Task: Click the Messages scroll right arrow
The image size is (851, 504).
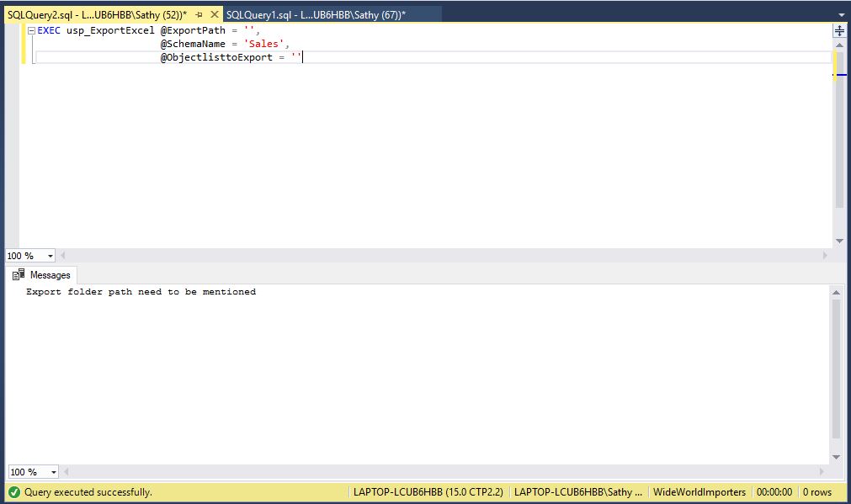Action: [x=822, y=471]
